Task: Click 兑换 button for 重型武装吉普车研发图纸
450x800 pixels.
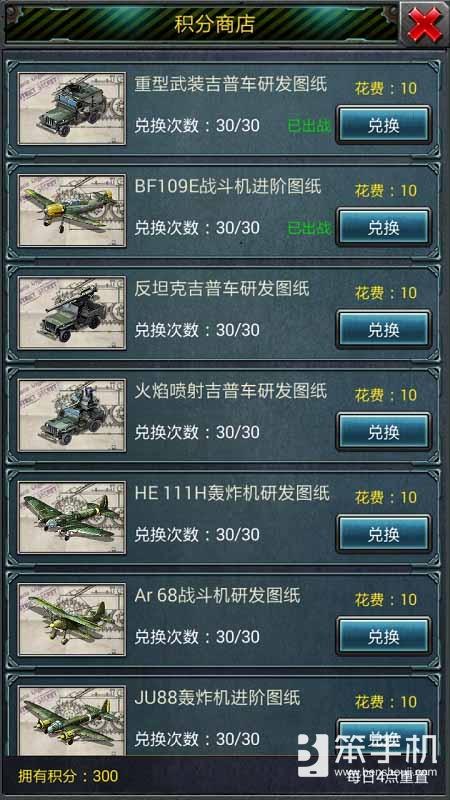Action: 383,125
